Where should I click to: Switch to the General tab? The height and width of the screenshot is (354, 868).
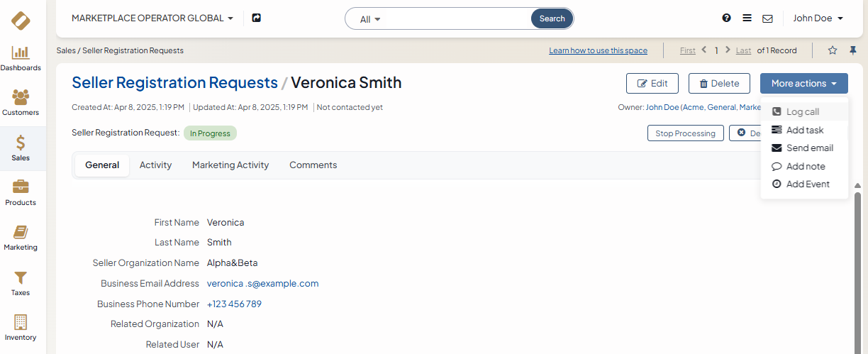(x=102, y=165)
